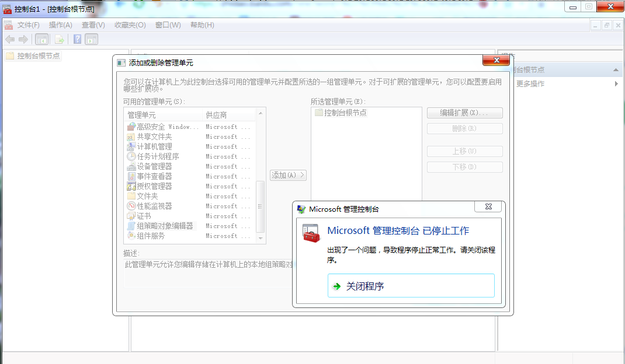The image size is (625, 364).
Task: Select 授权管理器 snap-in icon
Action: pyautogui.click(x=131, y=187)
